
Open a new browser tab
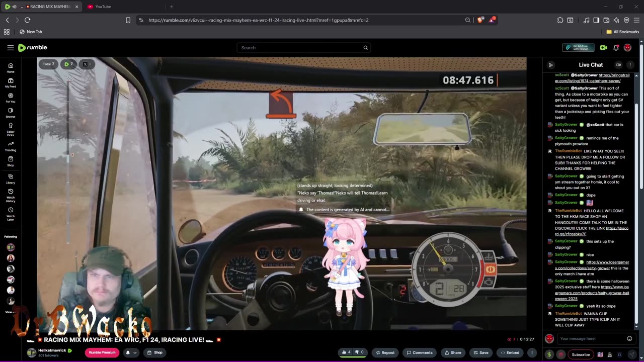pyautogui.click(x=172, y=7)
